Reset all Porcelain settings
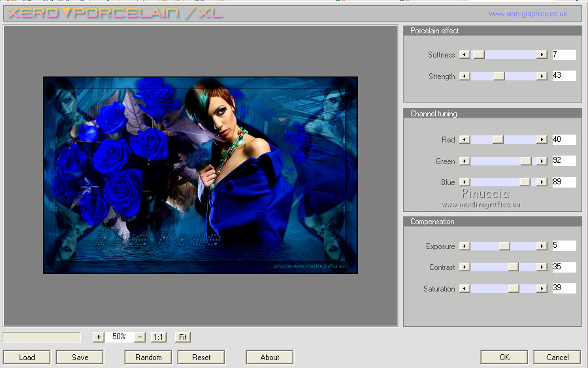Image resolution: width=588 pixels, height=368 pixels. click(201, 358)
